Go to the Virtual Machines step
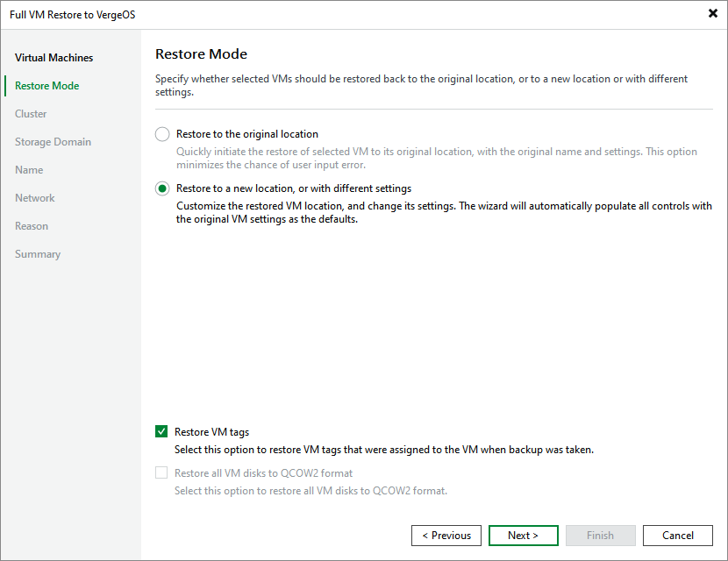Screen dimensions: 728x561 pyautogui.click(x=54, y=58)
